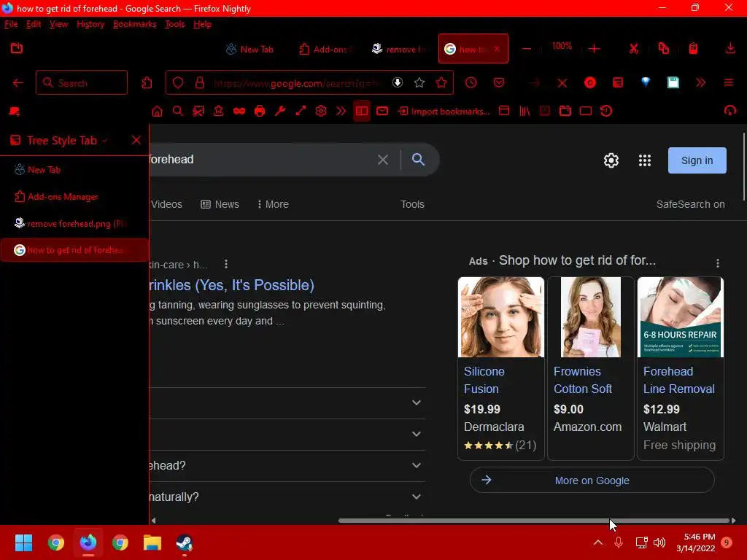Clear the Google search box with X
Image resolution: width=747 pixels, height=560 pixels.
click(382, 160)
